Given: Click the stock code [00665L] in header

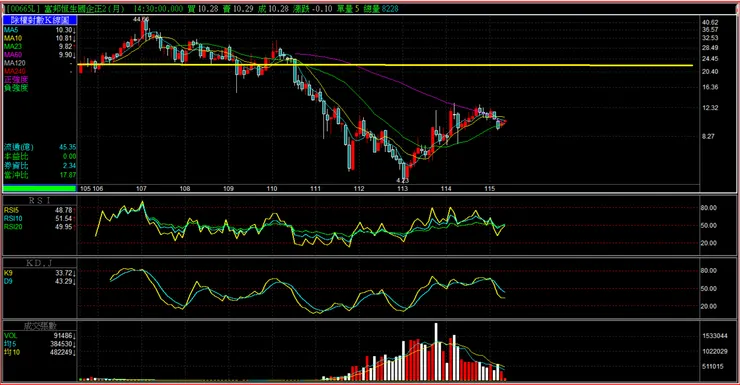Looking at the screenshot, I should tap(23, 8).
